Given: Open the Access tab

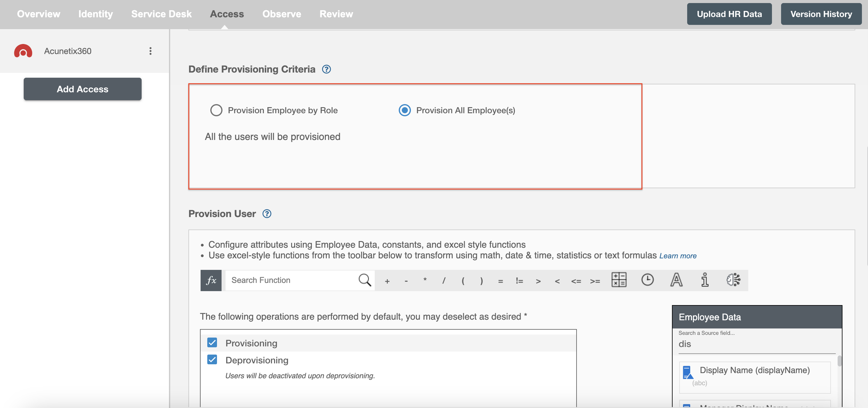Looking at the screenshot, I should [x=227, y=14].
